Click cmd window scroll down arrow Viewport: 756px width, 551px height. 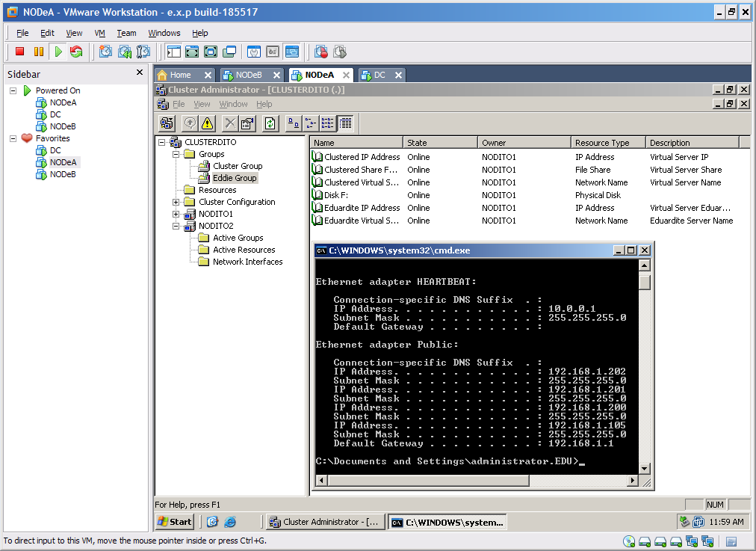tap(644, 468)
